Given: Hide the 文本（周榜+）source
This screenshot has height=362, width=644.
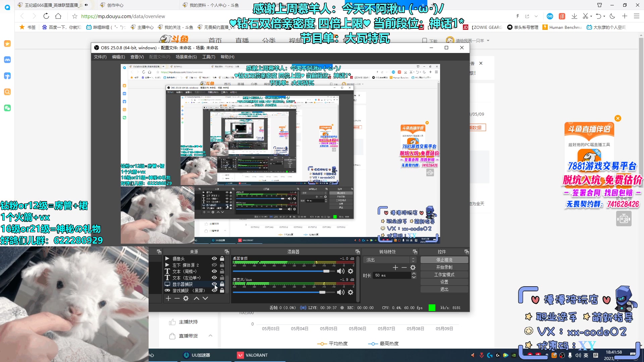Looking at the screenshot, I should (x=214, y=271).
